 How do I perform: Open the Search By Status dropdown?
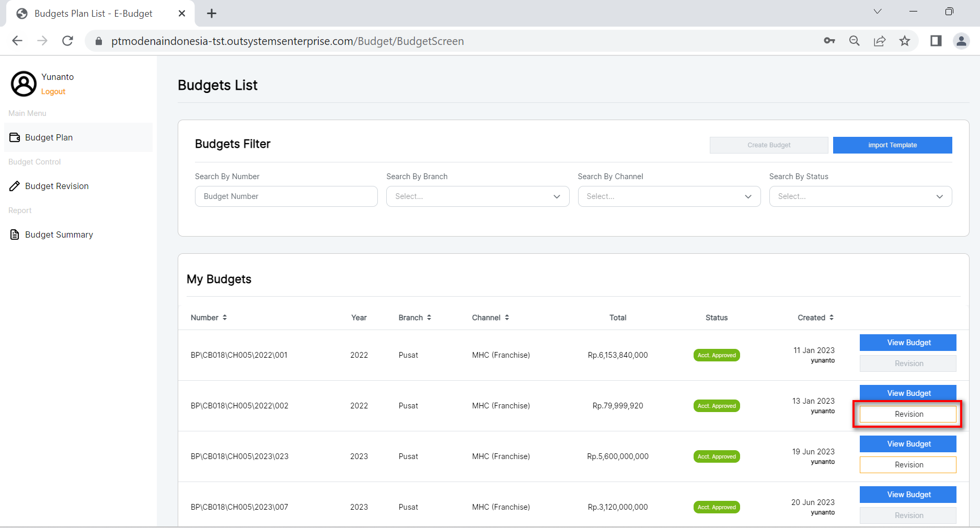coord(860,196)
